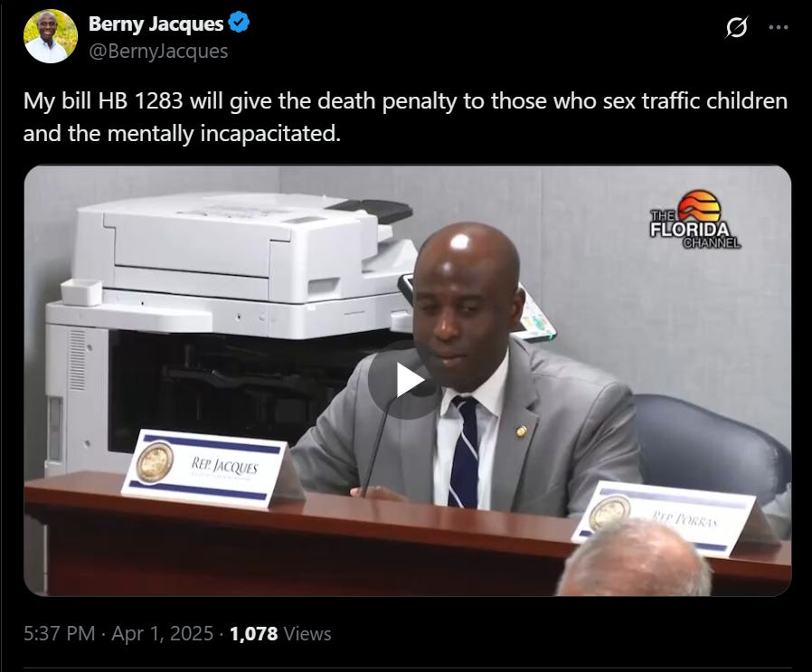Click the 5:37 PM timestamp
812x672 pixels.
click(60, 634)
